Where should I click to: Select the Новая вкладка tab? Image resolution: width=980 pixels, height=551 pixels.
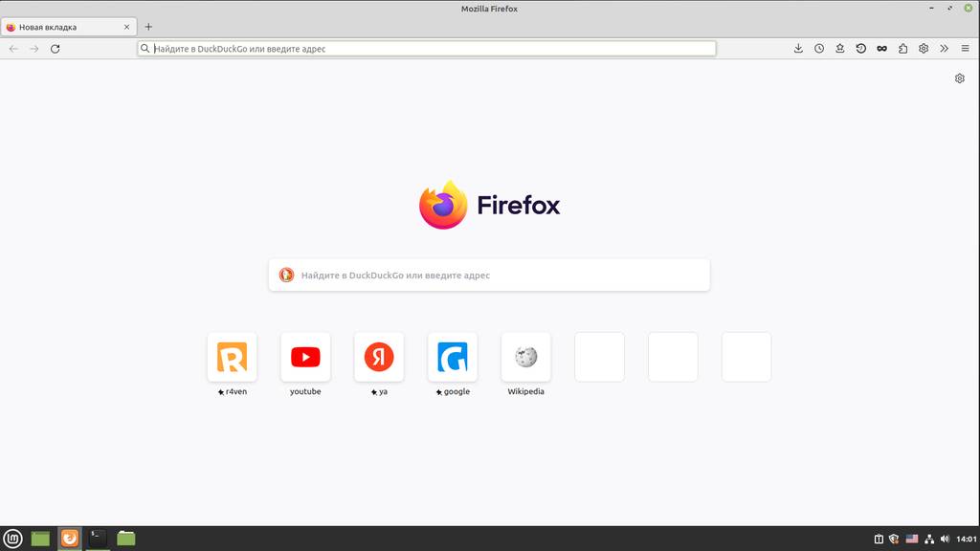click(62, 27)
